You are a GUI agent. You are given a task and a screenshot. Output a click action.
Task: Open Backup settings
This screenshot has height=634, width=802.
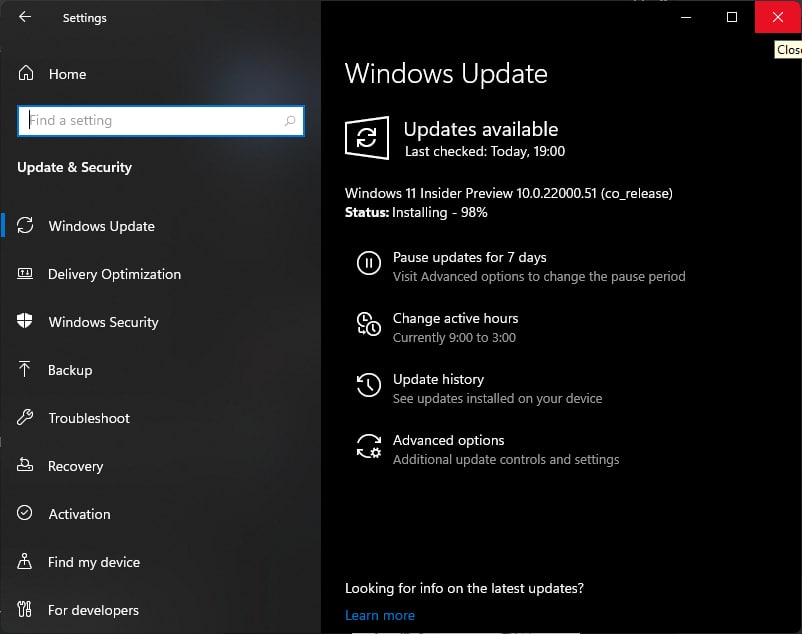70,370
